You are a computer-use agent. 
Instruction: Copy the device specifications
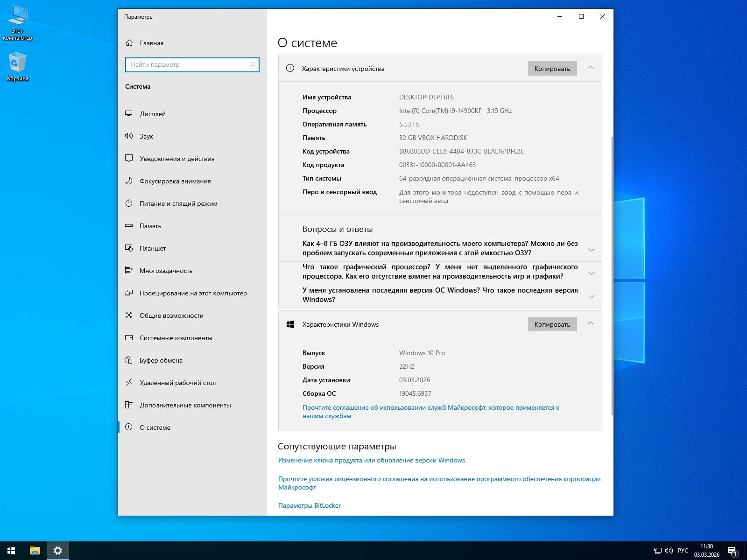[x=552, y=69]
